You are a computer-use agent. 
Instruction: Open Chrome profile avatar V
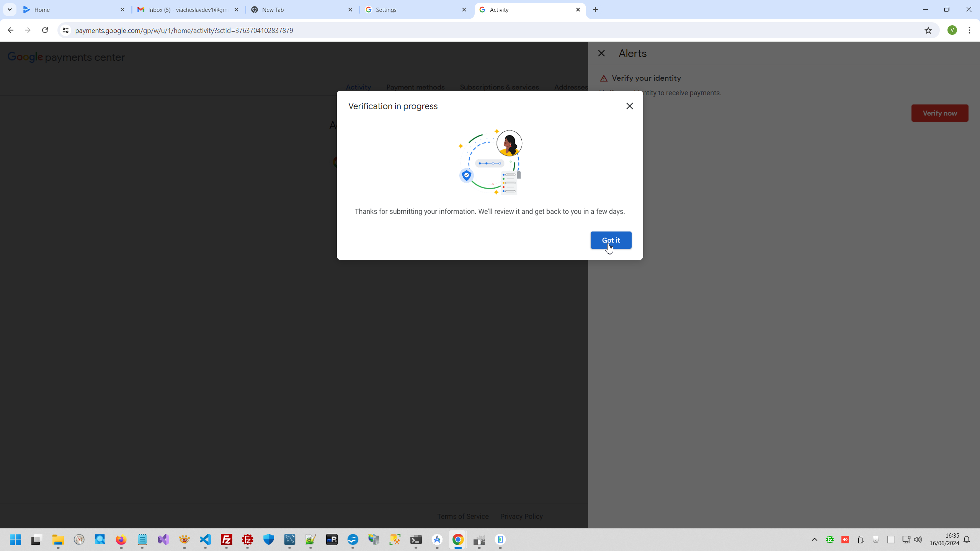click(x=952, y=30)
